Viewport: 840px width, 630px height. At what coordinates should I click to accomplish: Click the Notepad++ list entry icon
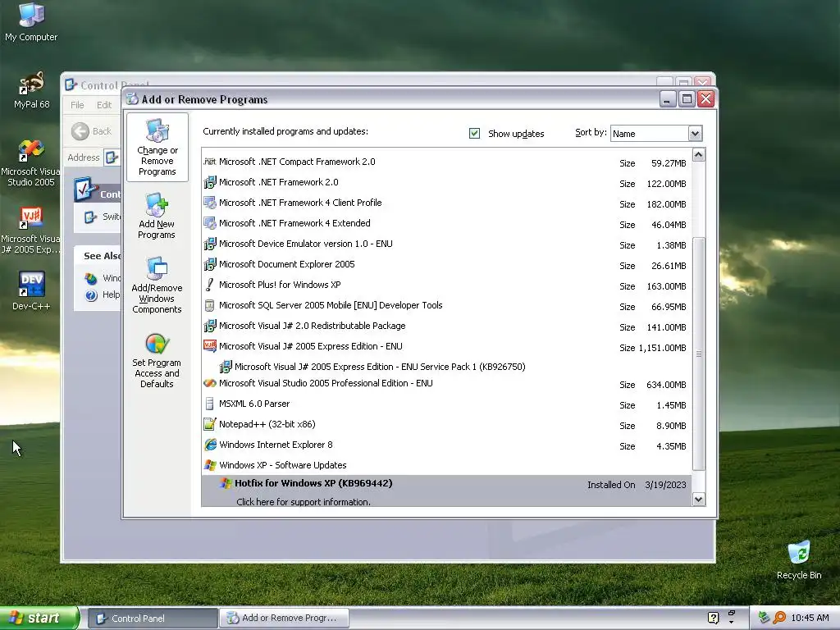click(x=210, y=424)
